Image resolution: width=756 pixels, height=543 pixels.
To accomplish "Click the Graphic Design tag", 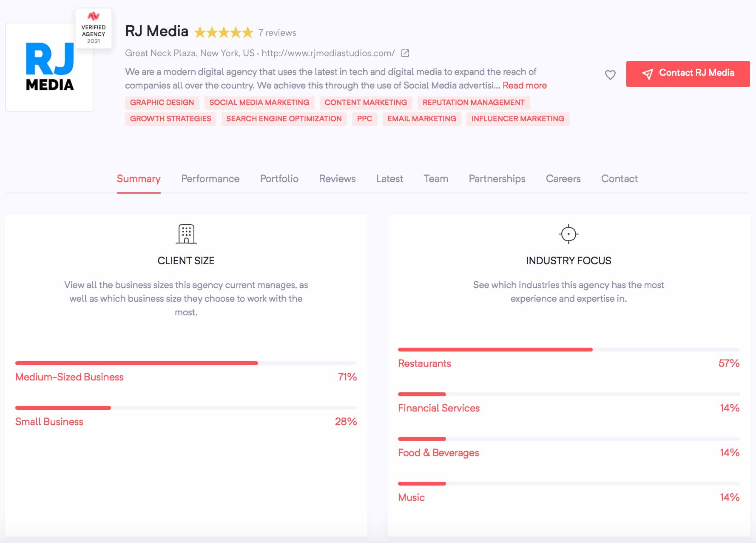I will click(162, 103).
